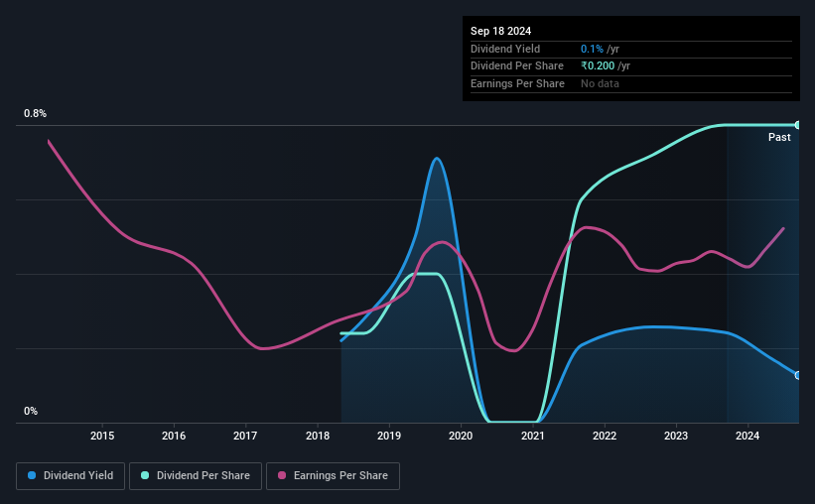815x504 pixels.
Task: Click the tooltip Earnings Per Share row label
Action: tap(517, 83)
